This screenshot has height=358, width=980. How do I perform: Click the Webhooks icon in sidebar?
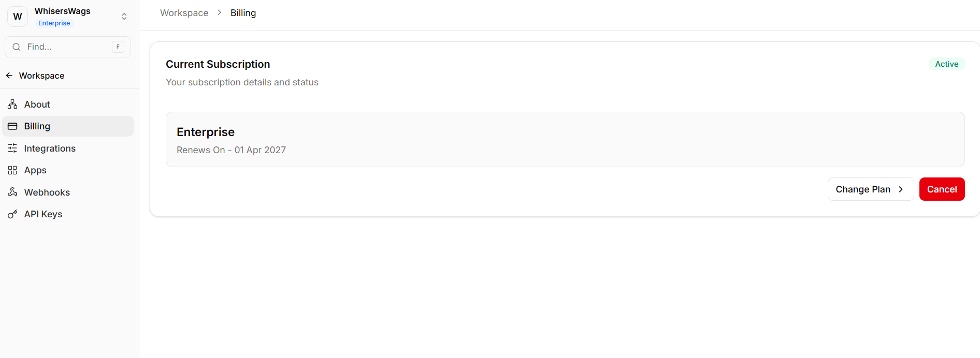pyautogui.click(x=12, y=192)
